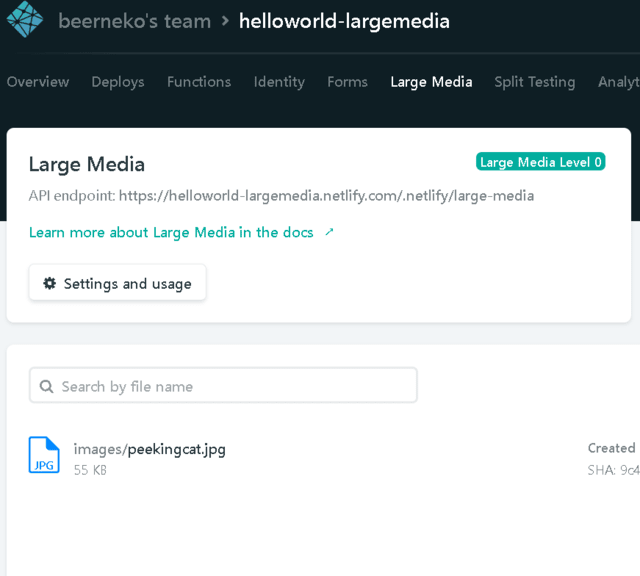The image size is (640, 576).
Task: Select the Large Media tab
Action: [x=431, y=82]
